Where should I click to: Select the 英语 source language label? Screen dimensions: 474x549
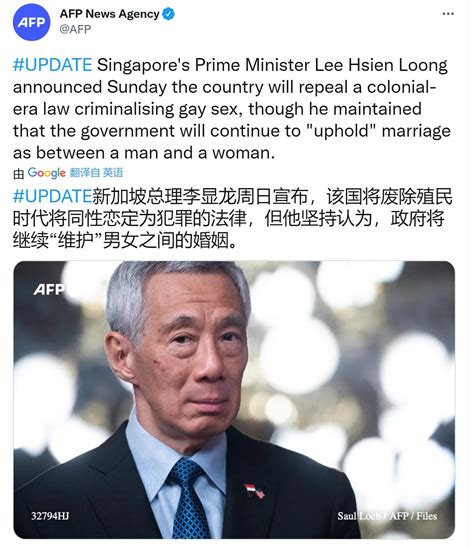tap(113, 173)
